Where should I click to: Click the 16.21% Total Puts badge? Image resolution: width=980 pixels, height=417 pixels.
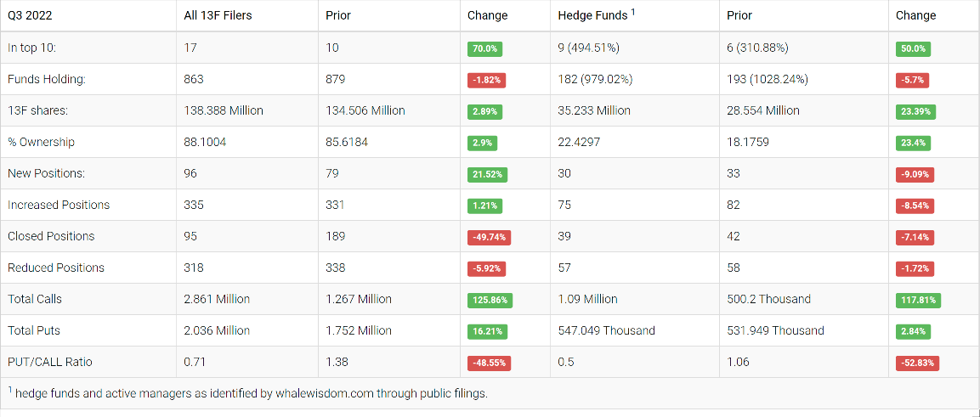pos(486,331)
